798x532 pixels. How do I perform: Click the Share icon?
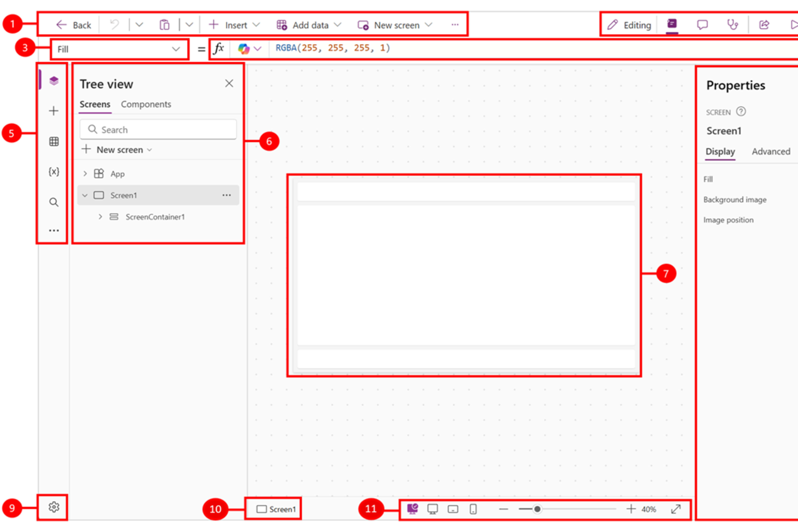[764, 25]
